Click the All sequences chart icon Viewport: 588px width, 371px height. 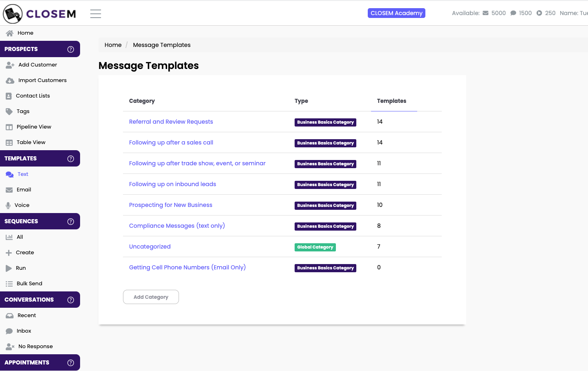(x=9, y=237)
